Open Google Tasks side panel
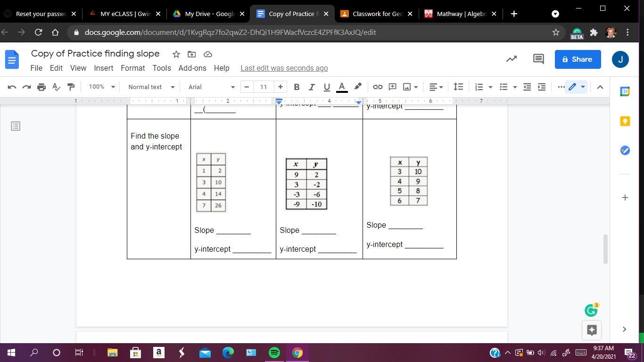 625,150
